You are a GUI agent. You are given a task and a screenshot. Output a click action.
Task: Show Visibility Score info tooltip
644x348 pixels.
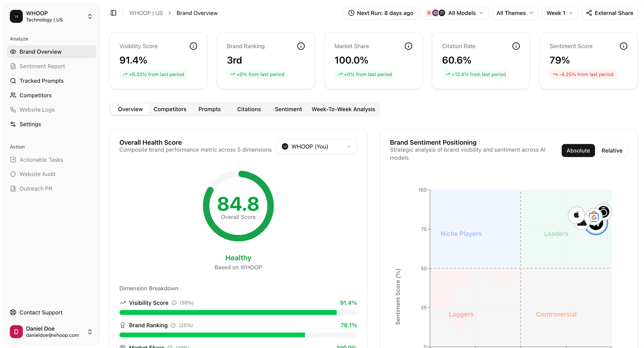pos(193,46)
